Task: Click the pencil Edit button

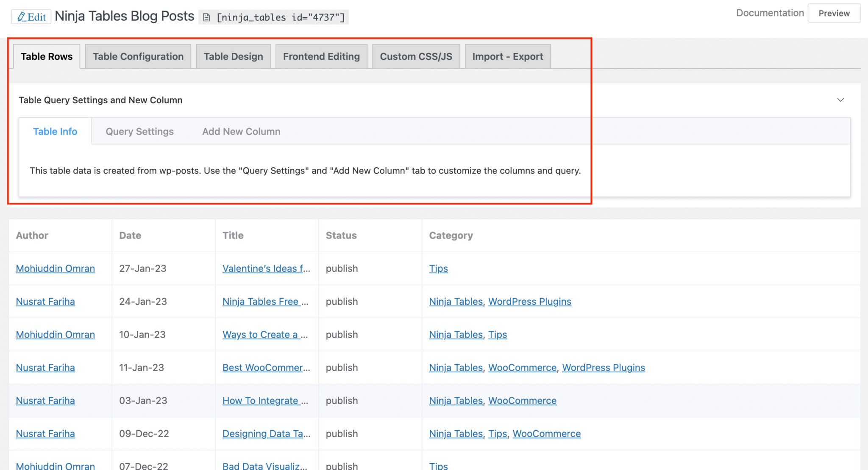Action: (31, 17)
